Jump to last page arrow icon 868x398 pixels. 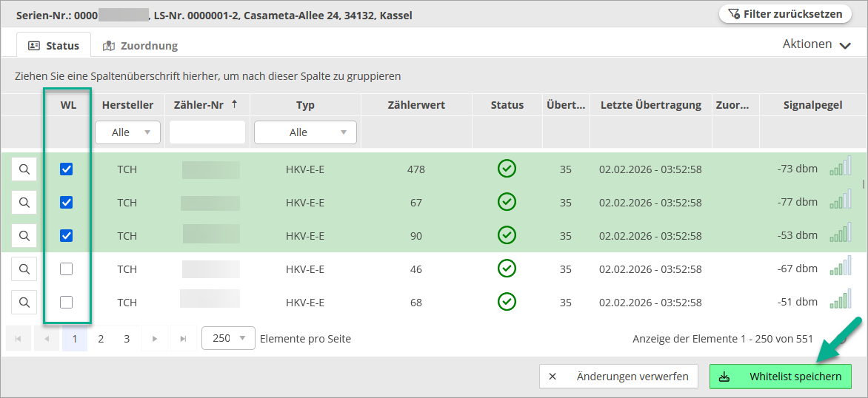coord(183,339)
